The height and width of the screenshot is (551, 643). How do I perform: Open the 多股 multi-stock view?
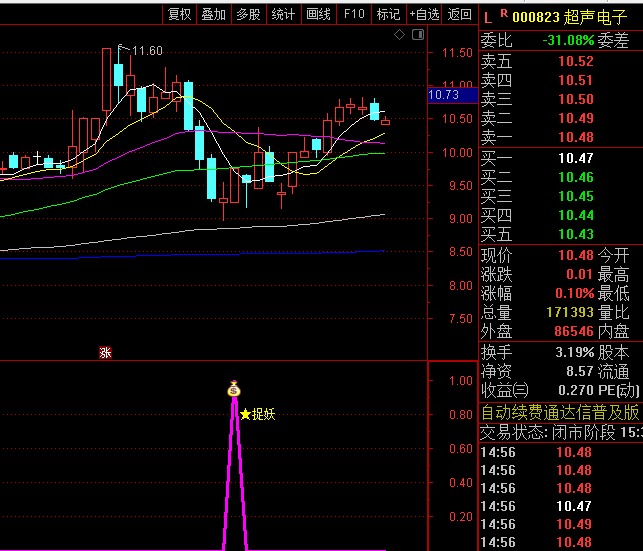point(249,14)
